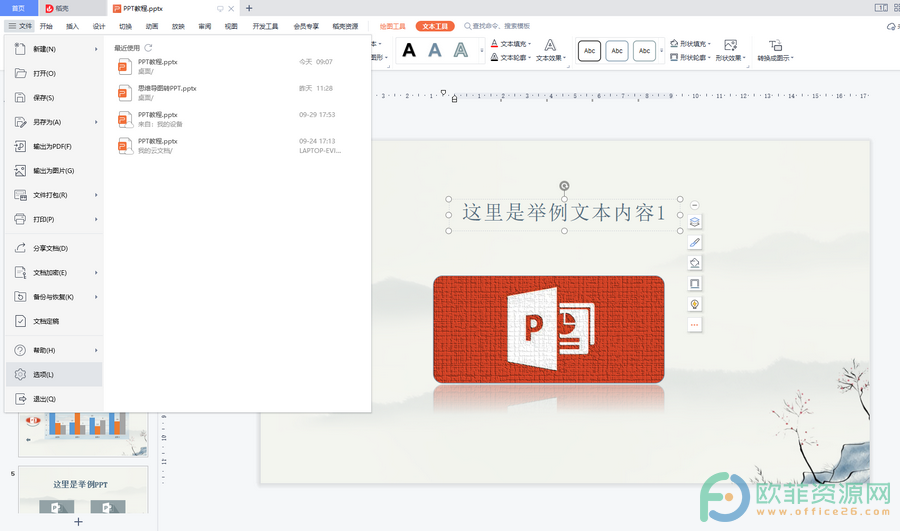Viewport: 900px width, 531px height.
Task: Click the 输出为PDF(F) export icon
Action: pyautogui.click(x=20, y=146)
